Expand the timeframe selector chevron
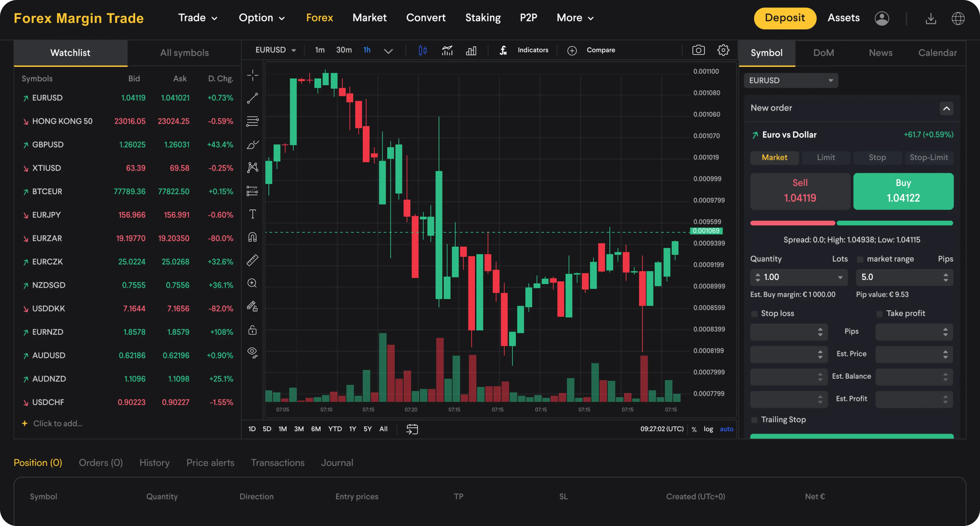The width and height of the screenshot is (980, 526). [388, 50]
